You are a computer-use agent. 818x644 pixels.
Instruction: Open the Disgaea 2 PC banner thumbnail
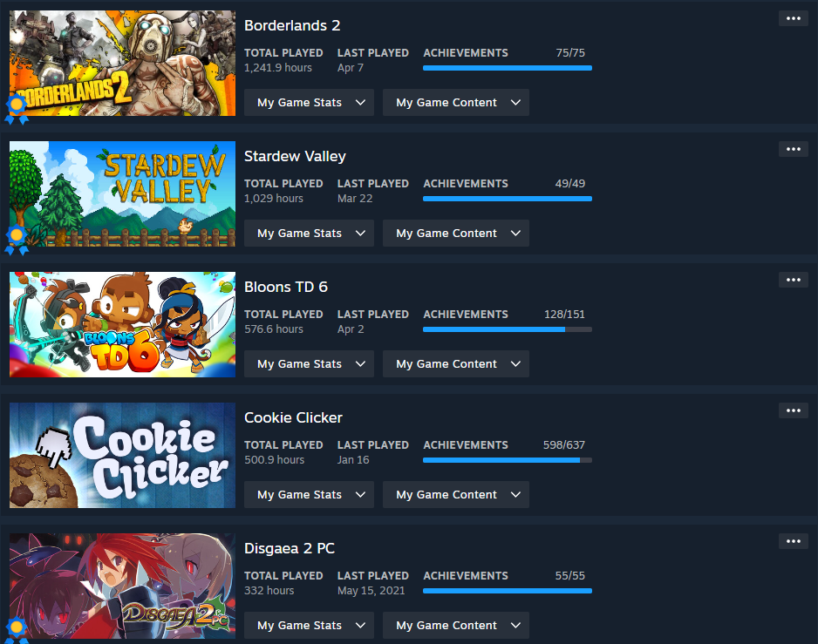pyautogui.click(x=122, y=586)
